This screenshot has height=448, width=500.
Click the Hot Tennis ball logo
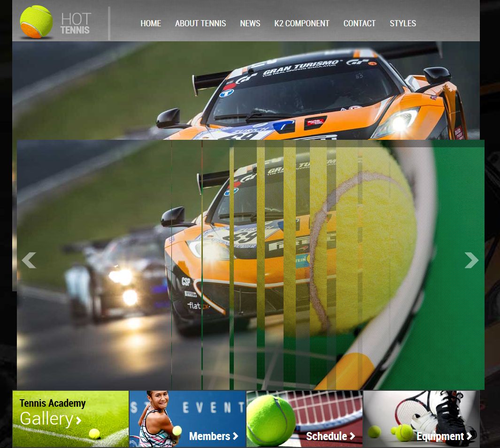point(36,22)
